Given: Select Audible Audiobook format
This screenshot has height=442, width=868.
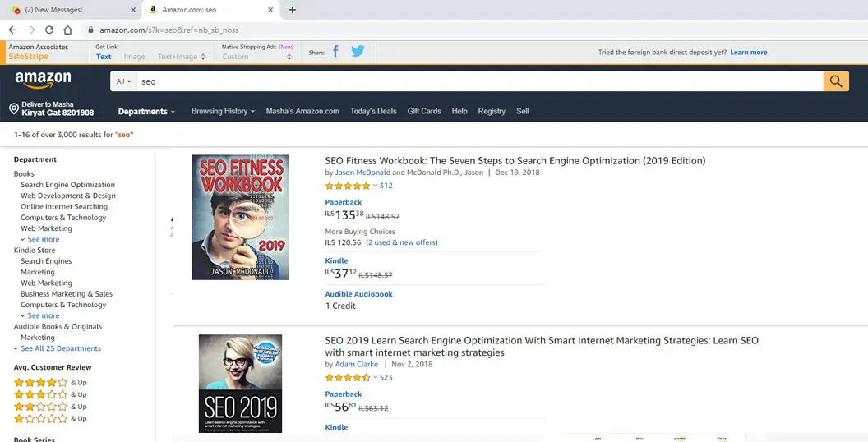Looking at the screenshot, I should 358,294.
